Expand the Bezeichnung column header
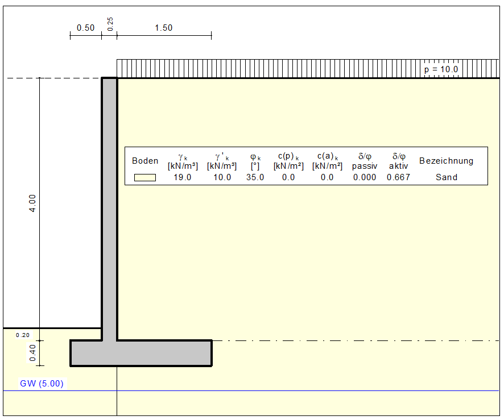Screen dimensions: 504x420 (x=447, y=161)
